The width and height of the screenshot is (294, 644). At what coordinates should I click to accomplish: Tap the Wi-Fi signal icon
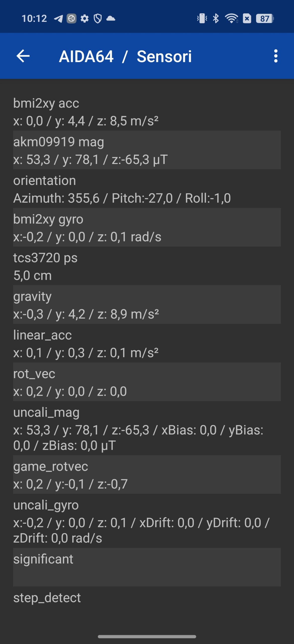(231, 19)
